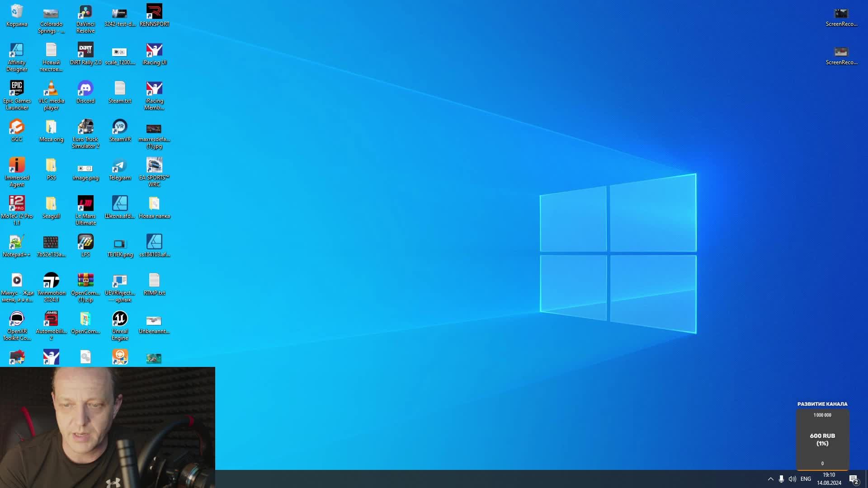868x488 pixels.
Task: Click the Telegram desktop icon
Action: pyautogui.click(x=120, y=166)
